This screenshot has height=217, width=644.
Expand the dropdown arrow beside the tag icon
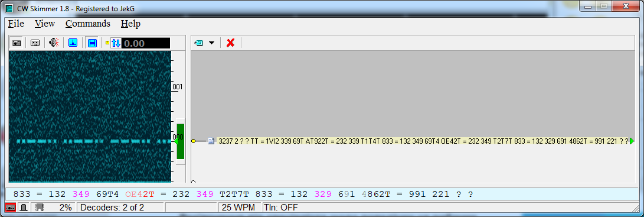pos(211,43)
